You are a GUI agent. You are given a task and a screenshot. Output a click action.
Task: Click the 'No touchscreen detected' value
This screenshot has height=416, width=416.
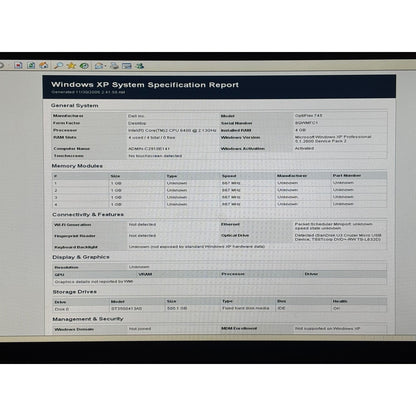coord(155,156)
